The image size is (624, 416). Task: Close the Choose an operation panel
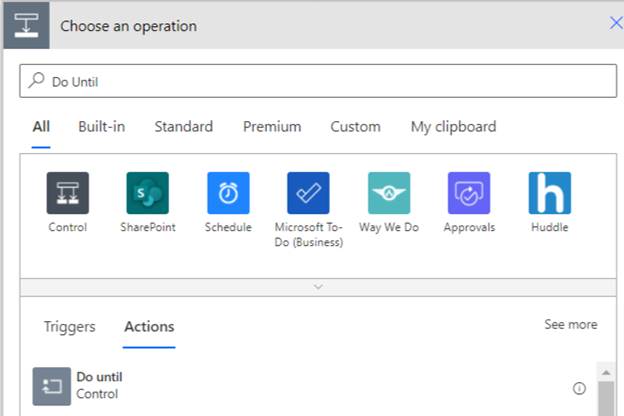(616, 23)
